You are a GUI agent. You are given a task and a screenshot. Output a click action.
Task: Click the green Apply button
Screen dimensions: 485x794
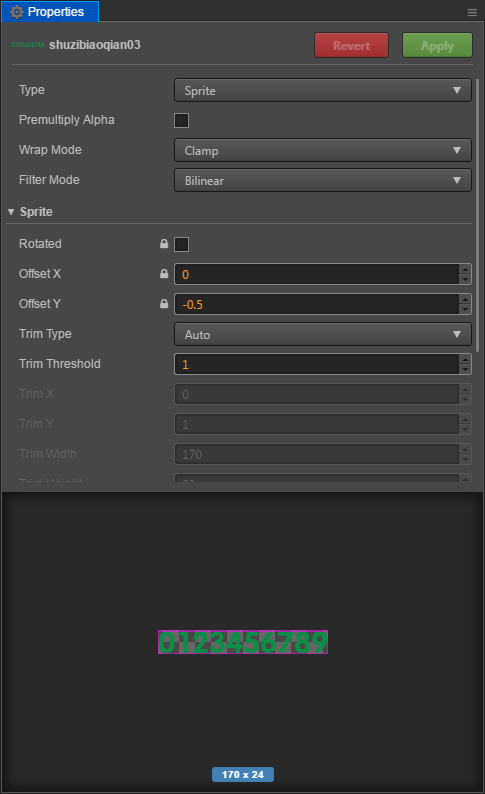coord(437,46)
